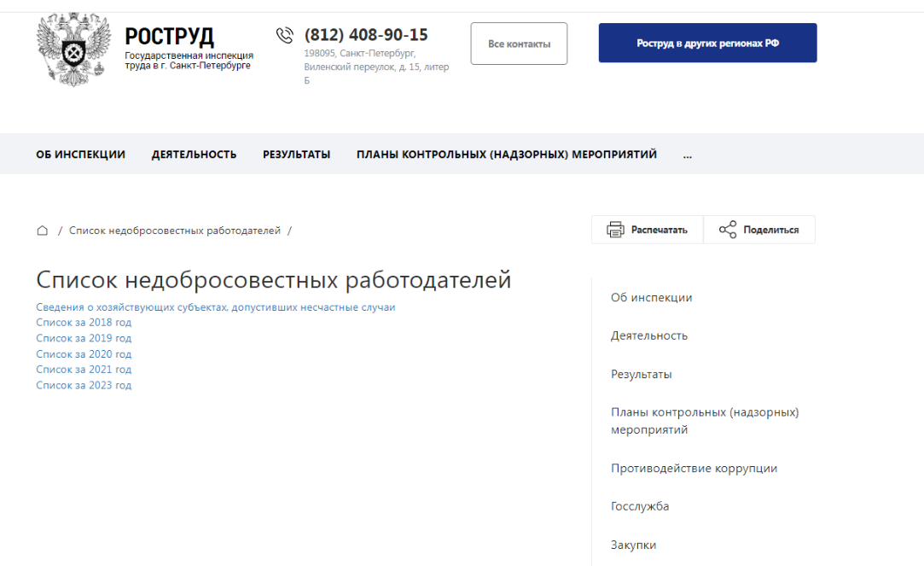
Task: Click heading Список недобросовестных работодателей
Action: click(x=273, y=279)
